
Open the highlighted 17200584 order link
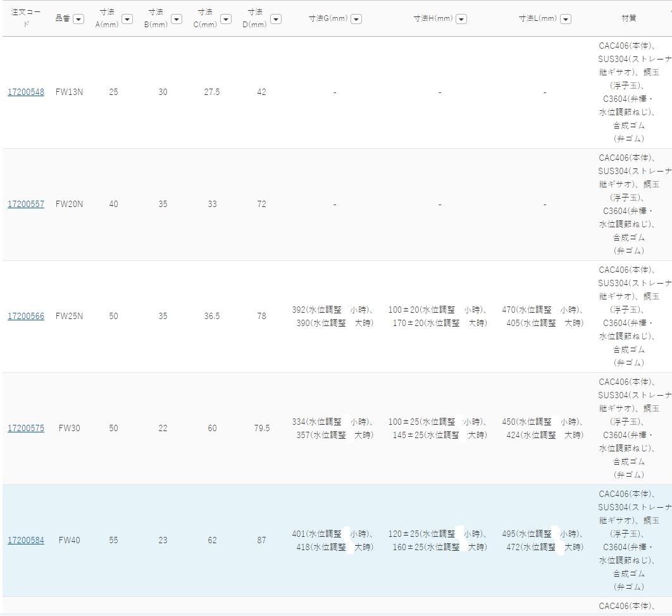26,541
